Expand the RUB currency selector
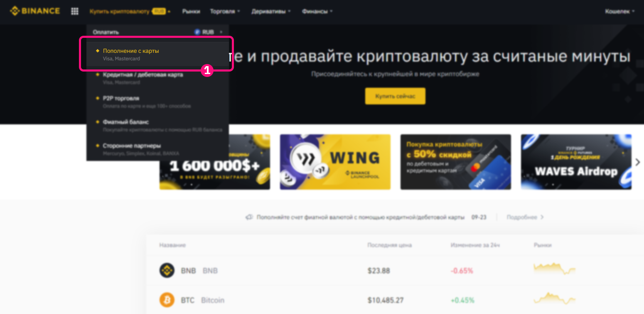This screenshot has width=644, height=314. pos(209,32)
